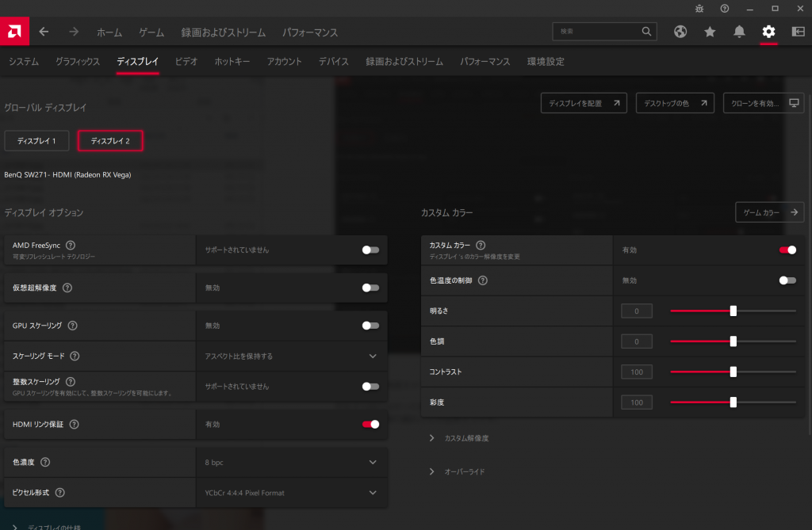The width and height of the screenshot is (812, 530).
Task: Open the web browser globe icon
Action: click(x=680, y=32)
